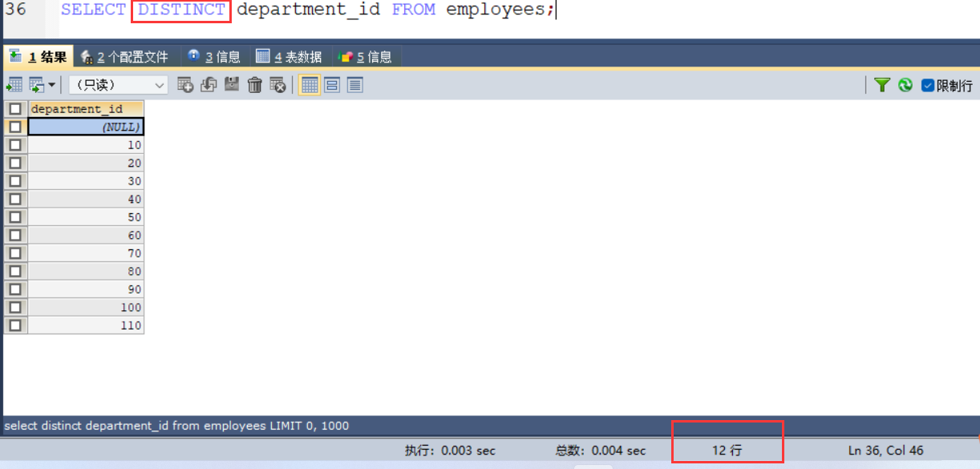Open the 3 信息 tab
The width and height of the screenshot is (980, 469).
pos(214,57)
